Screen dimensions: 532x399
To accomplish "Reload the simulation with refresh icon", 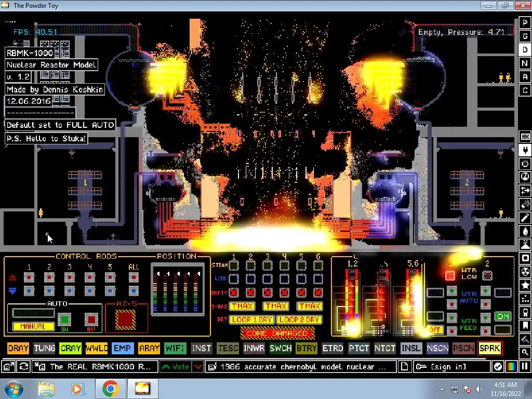I will 24,367.
